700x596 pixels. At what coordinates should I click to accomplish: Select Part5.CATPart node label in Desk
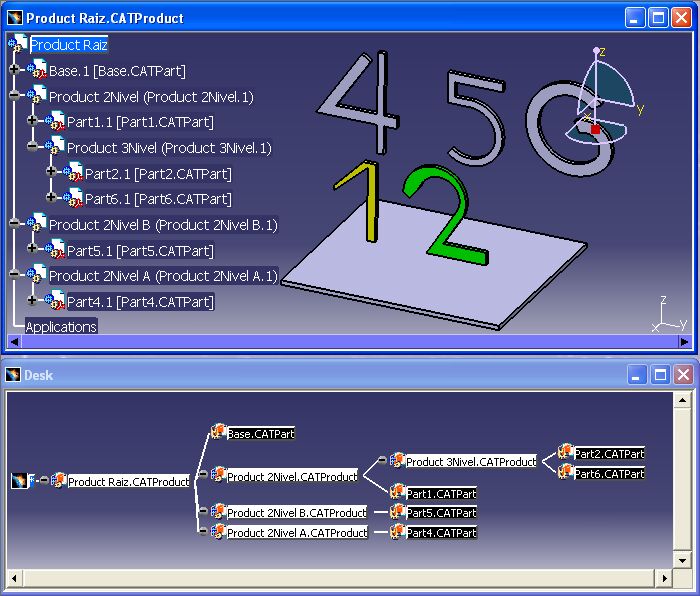(x=441, y=513)
